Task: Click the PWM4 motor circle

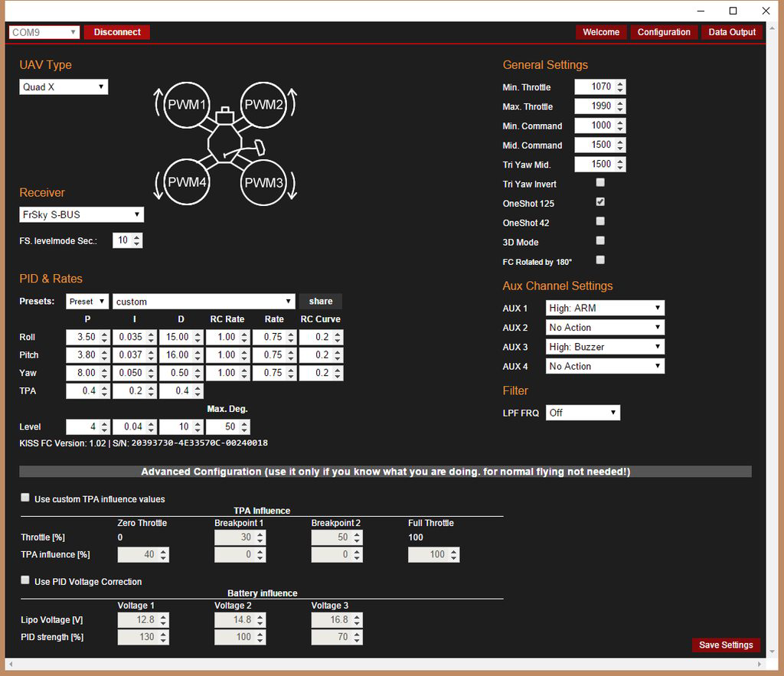Action: click(x=187, y=182)
